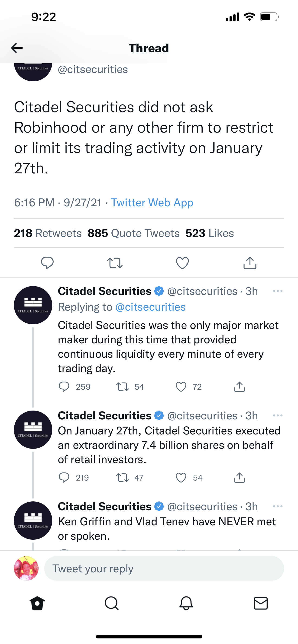298x644 pixels.
Task: Open the Twitter Web App link
Action: (x=152, y=203)
